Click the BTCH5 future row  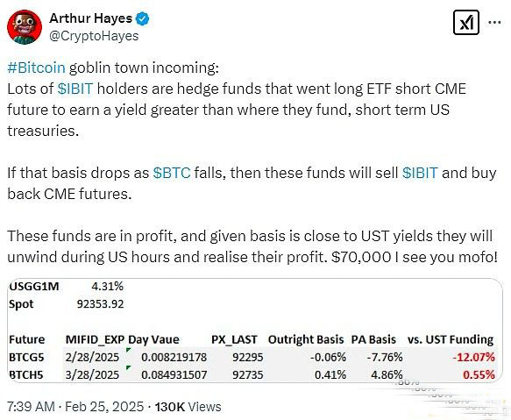pyautogui.click(x=252, y=374)
